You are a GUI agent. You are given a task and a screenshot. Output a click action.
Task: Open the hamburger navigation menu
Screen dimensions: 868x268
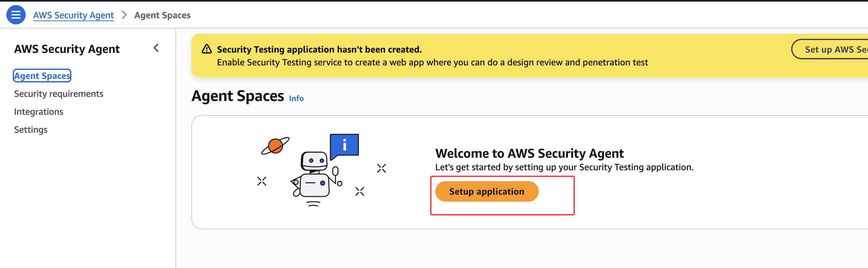click(x=16, y=15)
